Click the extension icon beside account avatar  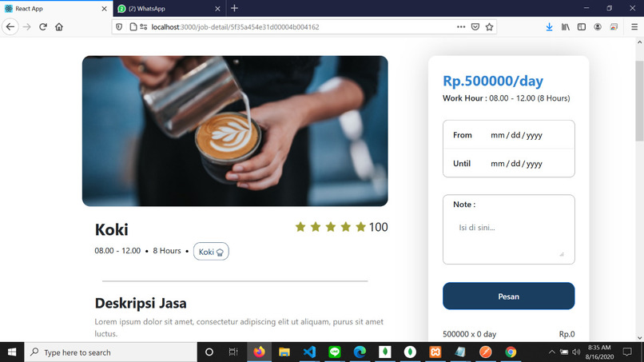pos(614,27)
